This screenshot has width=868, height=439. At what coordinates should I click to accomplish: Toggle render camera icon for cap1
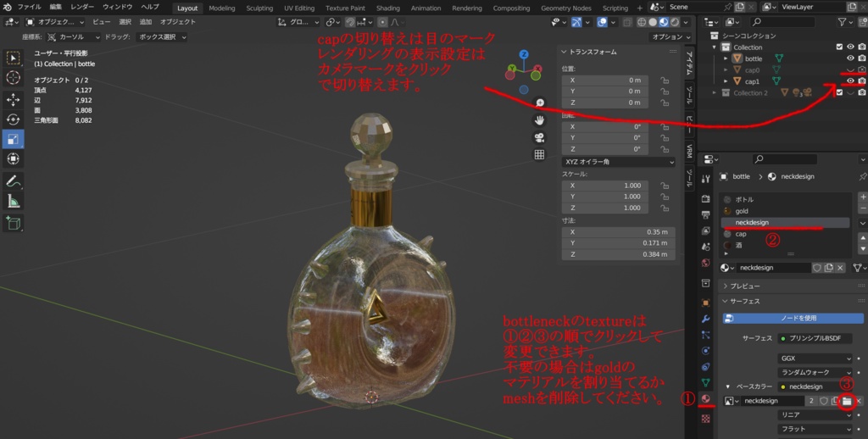(x=862, y=81)
